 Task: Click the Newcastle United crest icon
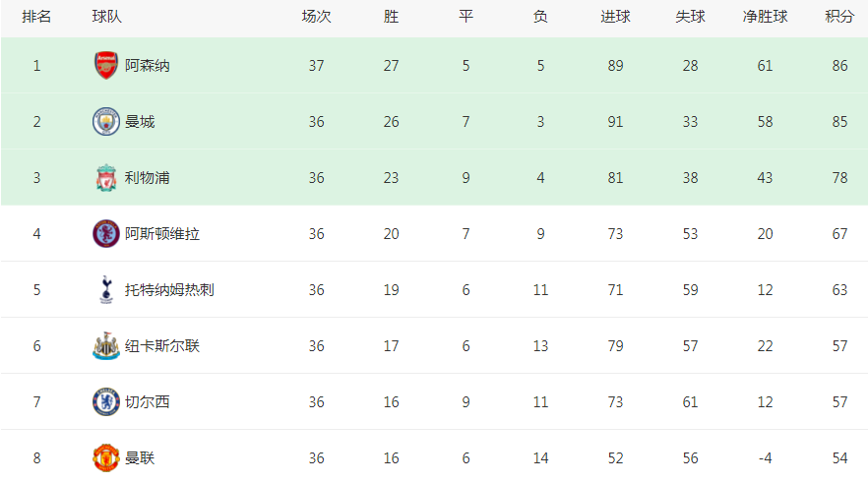[105, 346]
